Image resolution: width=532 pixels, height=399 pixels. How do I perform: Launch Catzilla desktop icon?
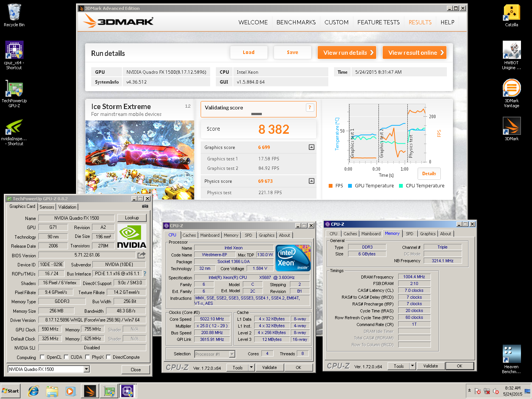pyautogui.click(x=511, y=15)
